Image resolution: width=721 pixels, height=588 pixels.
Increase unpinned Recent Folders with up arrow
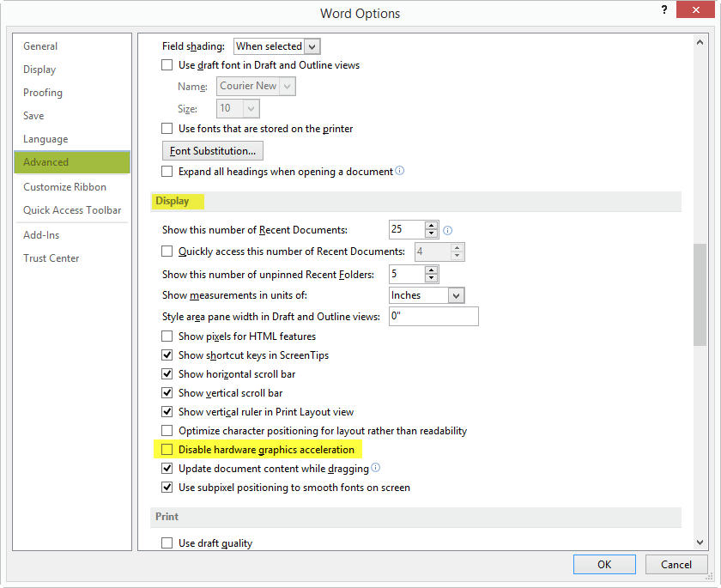[x=431, y=270]
